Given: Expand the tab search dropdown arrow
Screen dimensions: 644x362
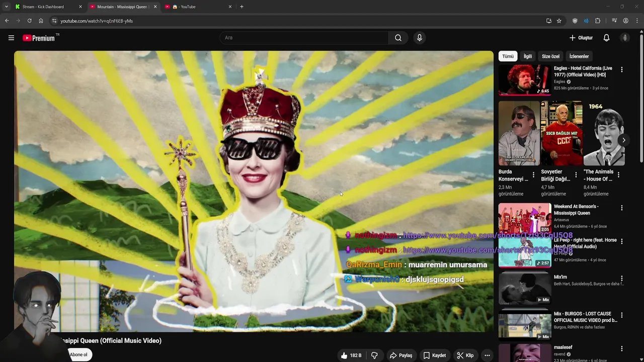Looking at the screenshot, I should coord(6,7).
